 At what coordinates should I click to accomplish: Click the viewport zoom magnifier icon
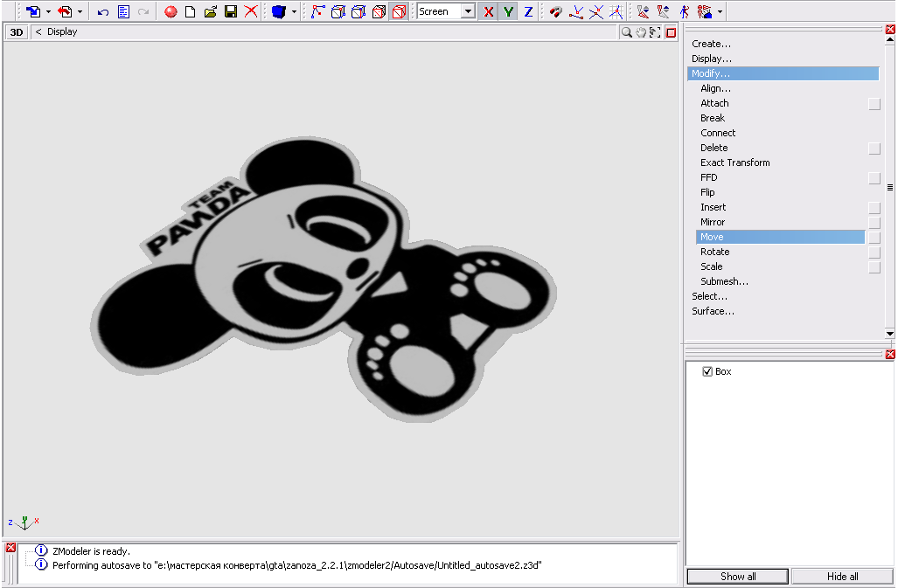pyautogui.click(x=627, y=32)
